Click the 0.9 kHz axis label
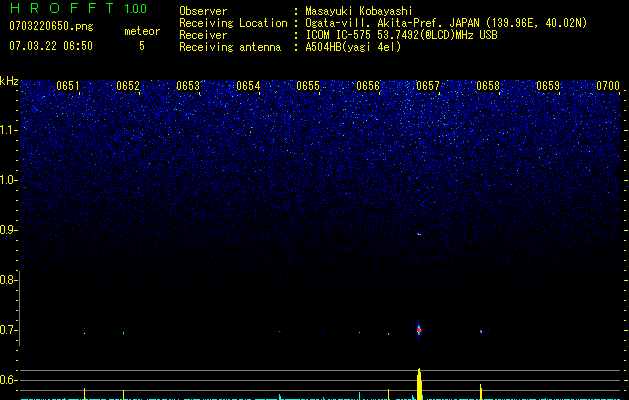 tap(9, 230)
